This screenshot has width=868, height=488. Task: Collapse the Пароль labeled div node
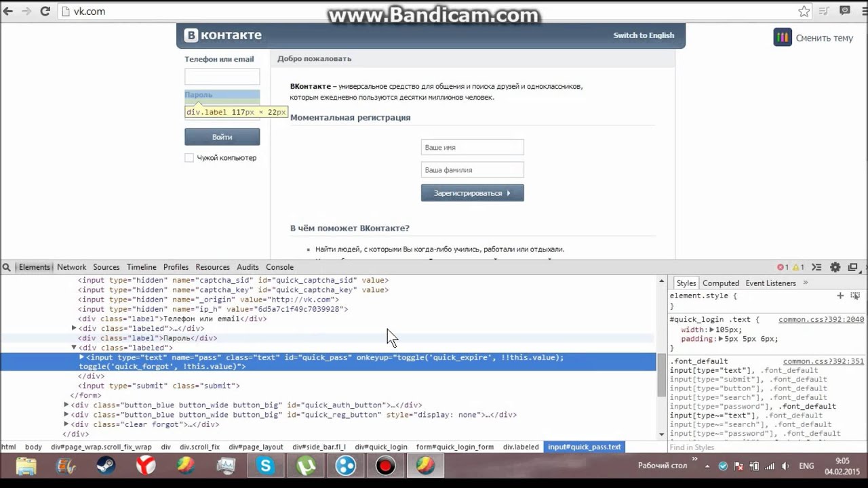(74, 348)
